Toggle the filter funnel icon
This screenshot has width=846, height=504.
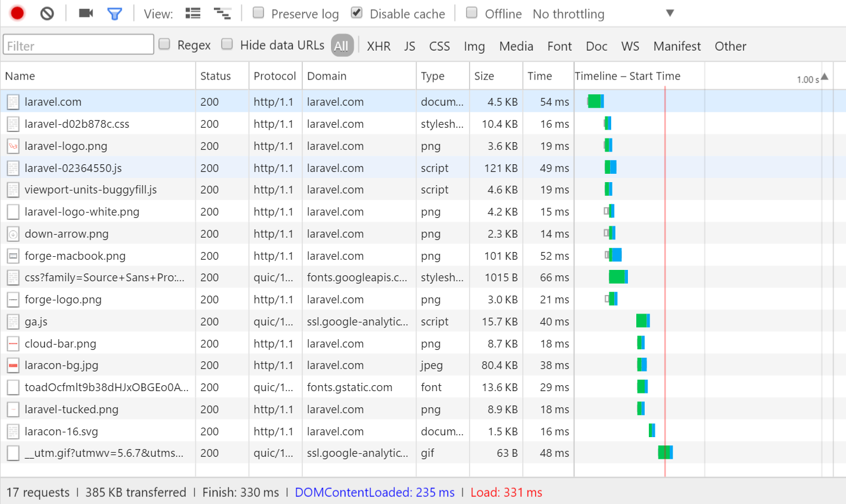pos(115,14)
